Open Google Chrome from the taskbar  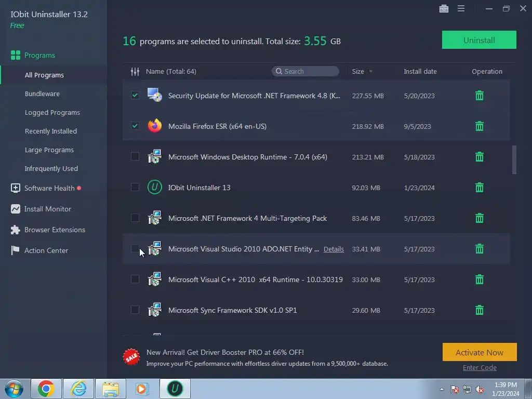[x=46, y=389]
